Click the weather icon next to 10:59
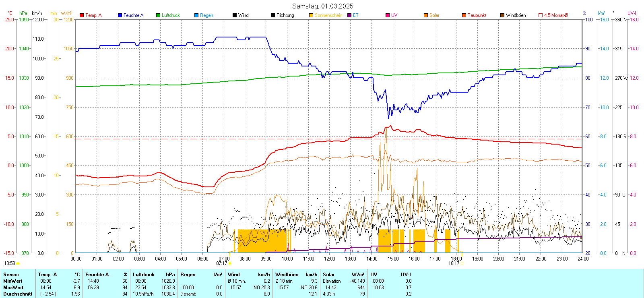644x298 pixels. click(x=18, y=263)
